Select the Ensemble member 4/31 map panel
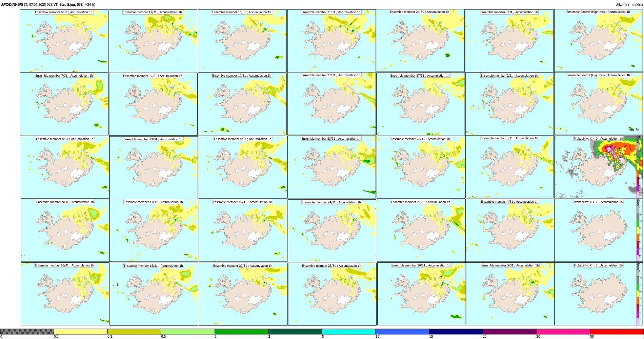644x339 pixels. tap(510, 230)
